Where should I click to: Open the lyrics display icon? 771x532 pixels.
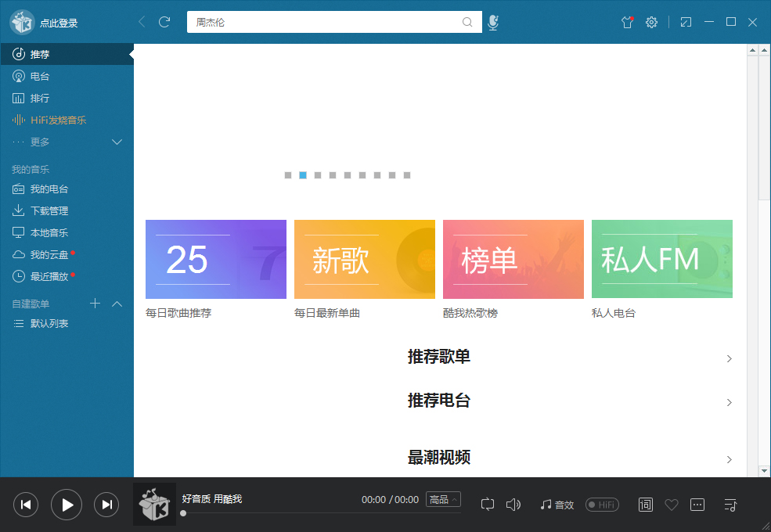point(645,505)
